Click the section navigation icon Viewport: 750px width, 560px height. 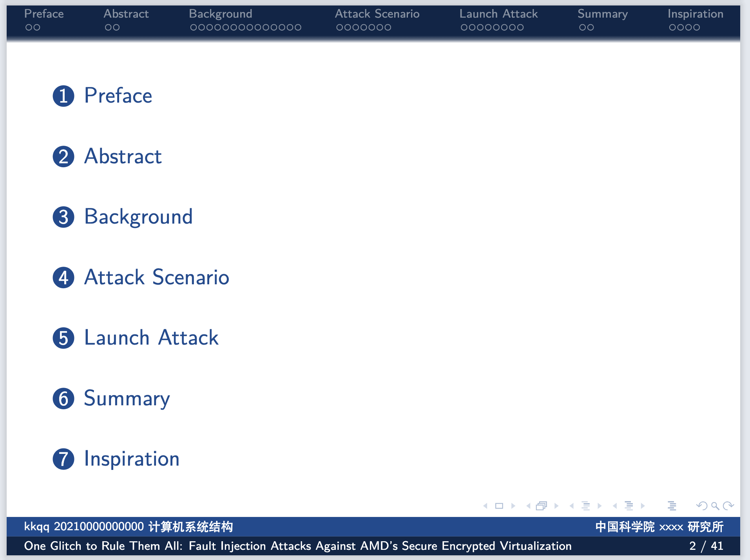tap(629, 506)
